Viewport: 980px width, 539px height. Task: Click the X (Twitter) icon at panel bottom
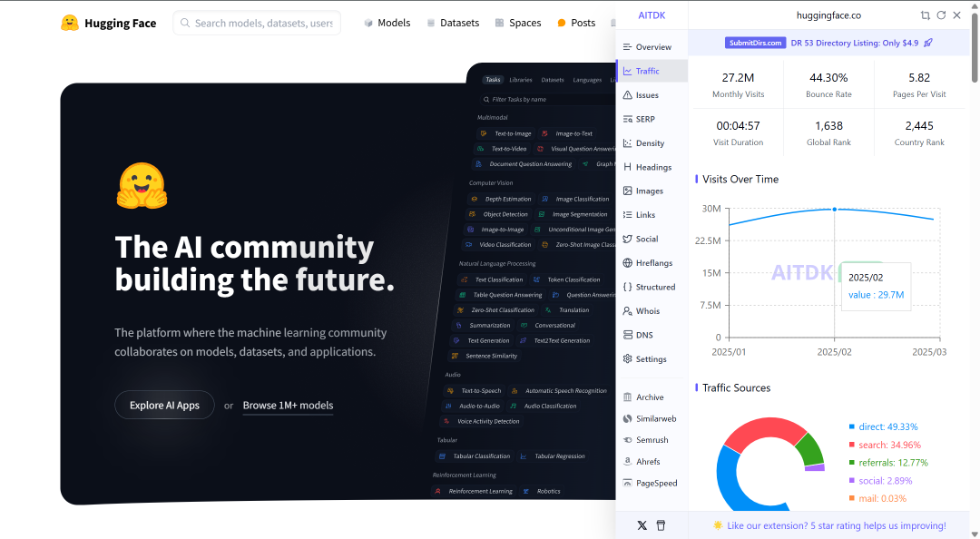point(642,525)
